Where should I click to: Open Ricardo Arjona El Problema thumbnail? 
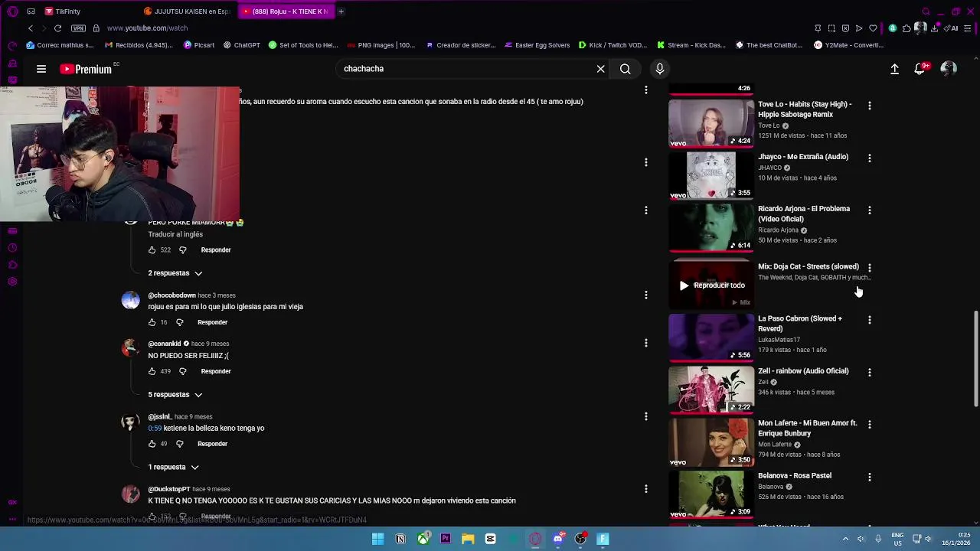(711, 227)
